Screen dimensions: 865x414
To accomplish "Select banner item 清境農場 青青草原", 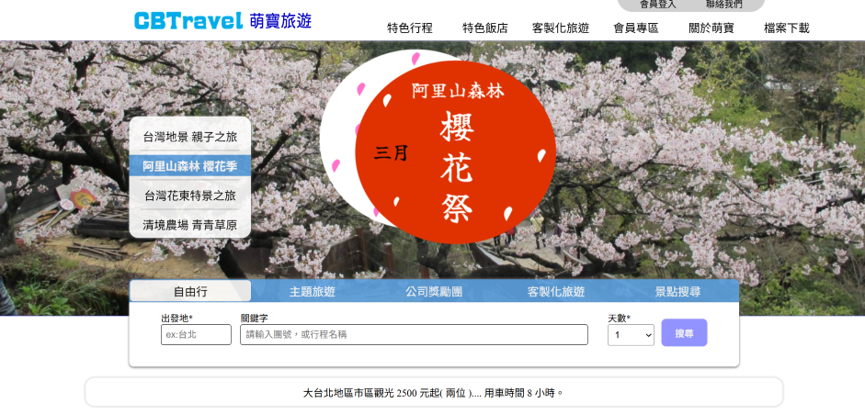I will pyautogui.click(x=190, y=225).
